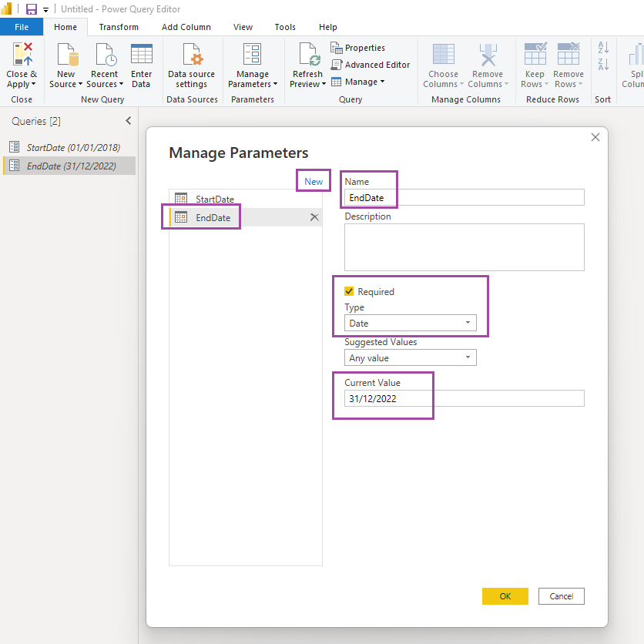The image size is (644, 644).
Task: Click the Remove Columns icon
Action: click(488, 54)
